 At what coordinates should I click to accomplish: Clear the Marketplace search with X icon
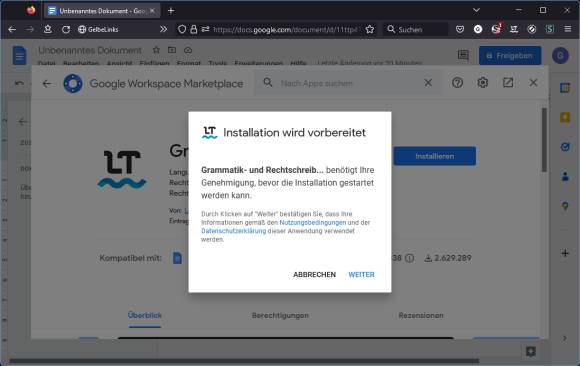[x=428, y=83]
